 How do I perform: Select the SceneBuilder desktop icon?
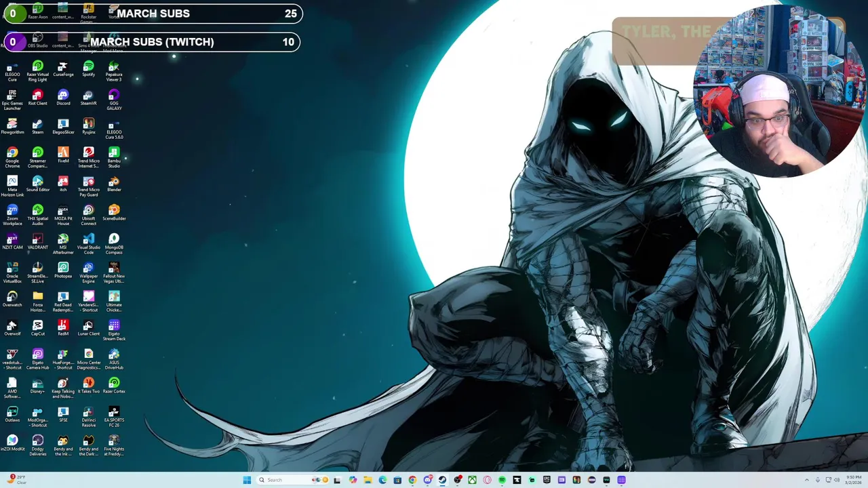click(114, 213)
